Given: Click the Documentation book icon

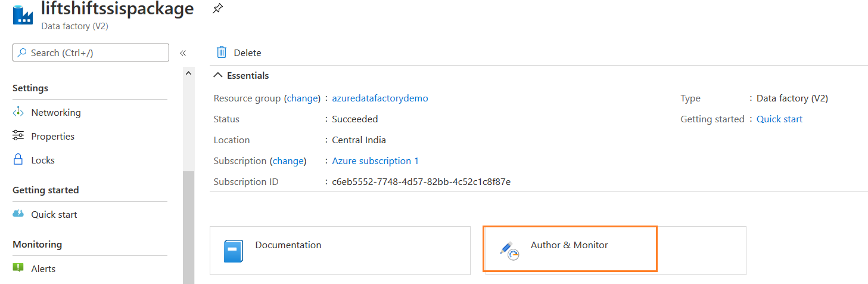Looking at the screenshot, I should pyautogui.click(x=233, y=251).
